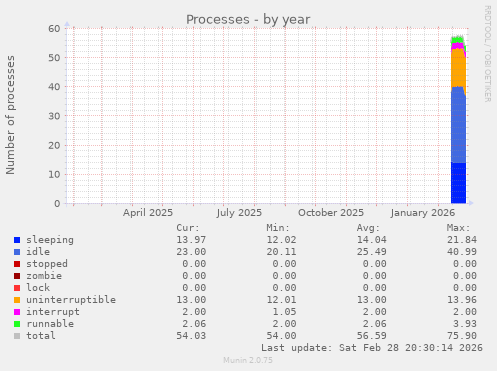497x371 pixels.
Task: Click the zombie legend color swatch
Action: pos(17,276)
